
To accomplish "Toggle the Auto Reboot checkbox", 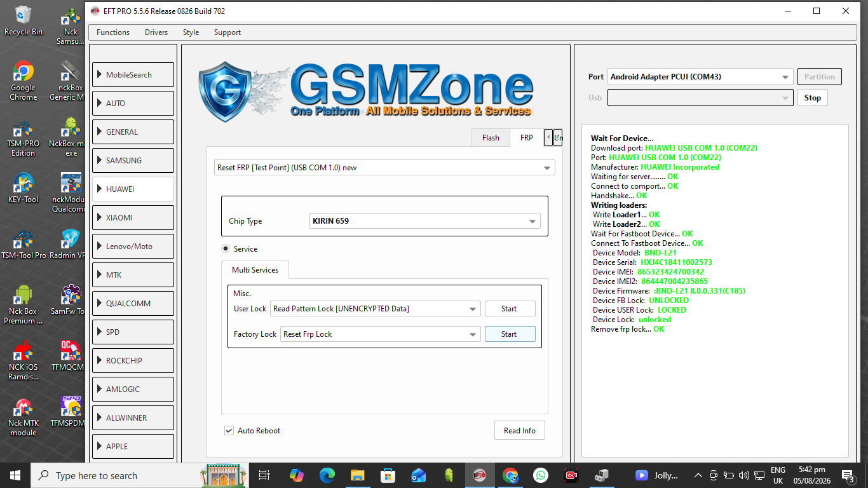I will click(x=229, y=430).
